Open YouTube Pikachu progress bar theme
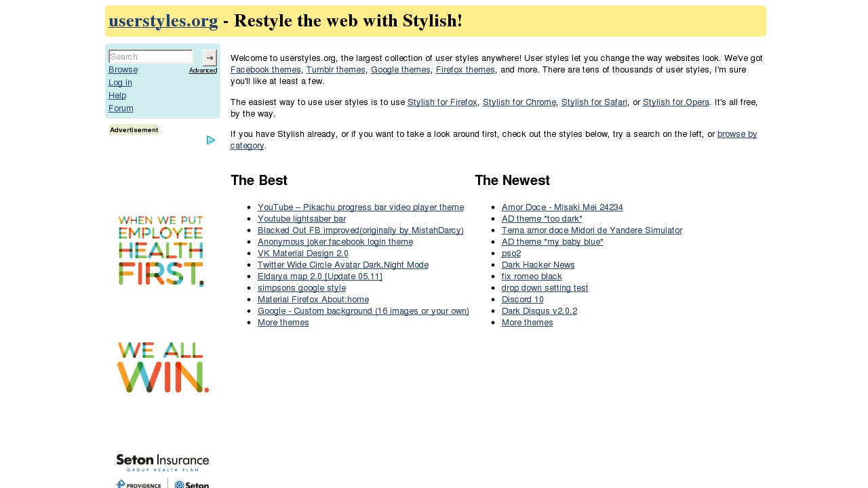Screen dimensions: 868x488 click(x=361, y=207)
